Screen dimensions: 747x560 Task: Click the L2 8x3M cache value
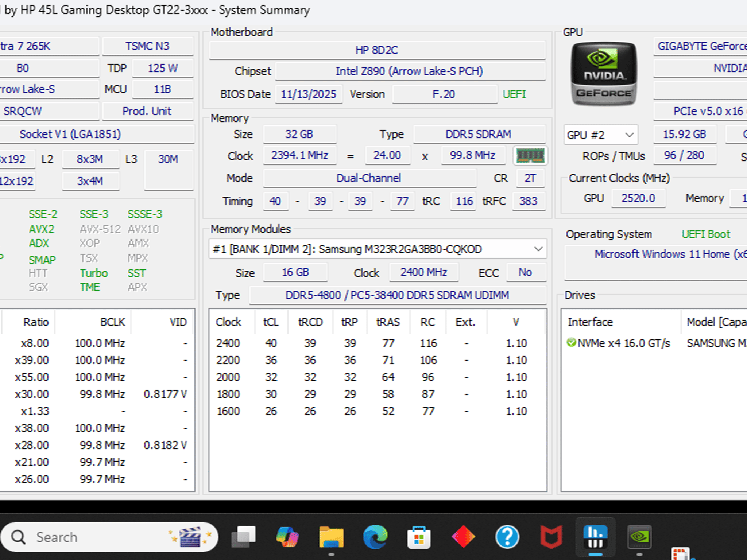point(90,159)
